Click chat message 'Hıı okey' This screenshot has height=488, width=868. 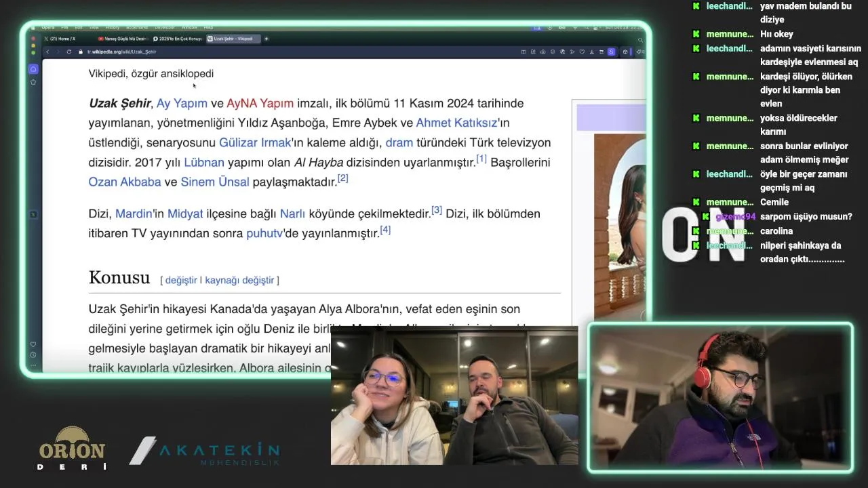pyautogui.click(x=776, y=34)
